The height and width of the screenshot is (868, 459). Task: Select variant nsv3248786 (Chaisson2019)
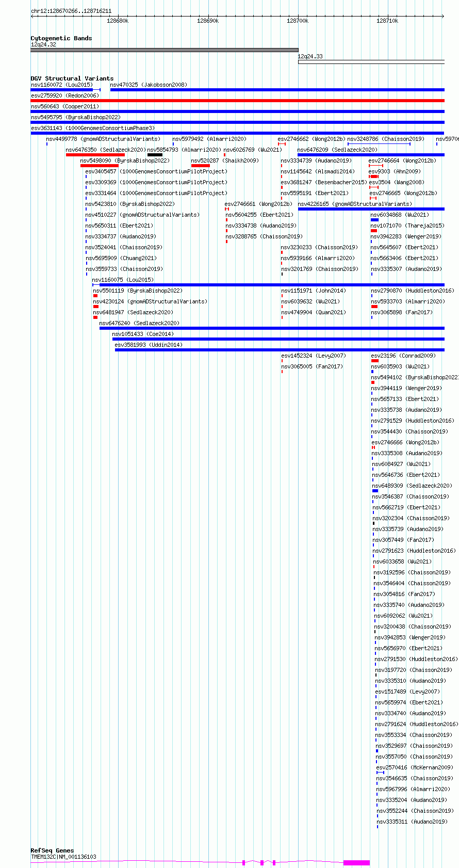(x=386, y=139)
